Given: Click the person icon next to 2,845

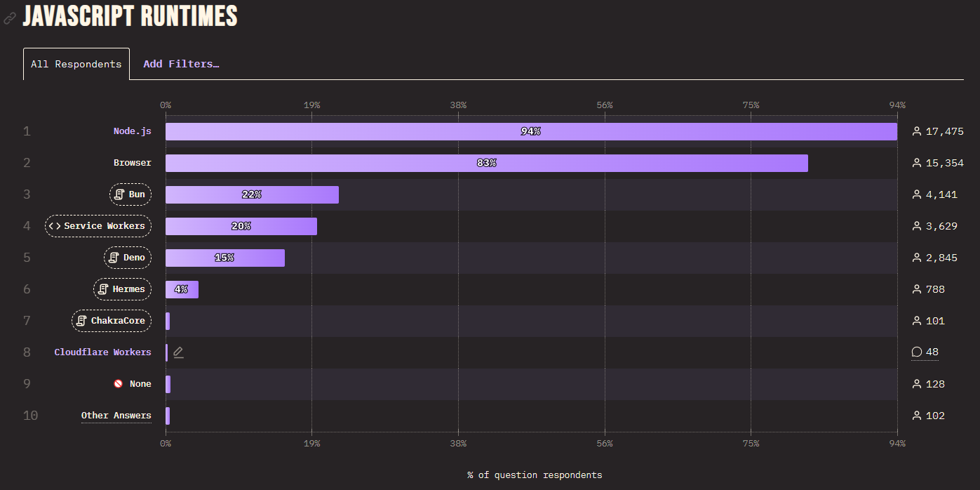Looking at the screenshot, I should pyautogui.click(x=916, y=258).
